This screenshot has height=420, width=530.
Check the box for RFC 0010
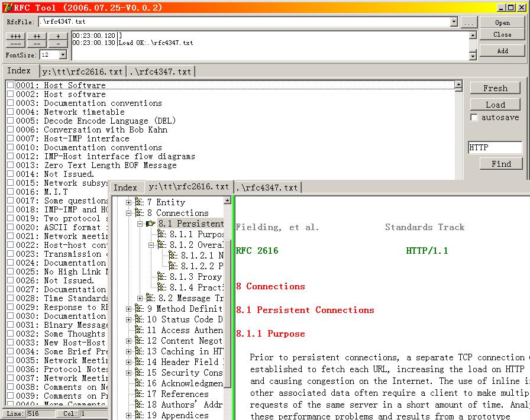pos(11,147)
